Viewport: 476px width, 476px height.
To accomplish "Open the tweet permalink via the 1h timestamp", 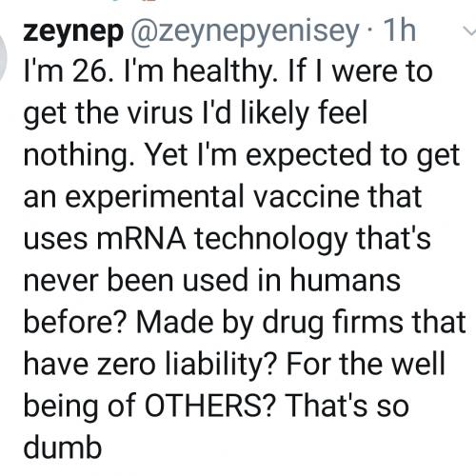I will (x=399, y=30).
